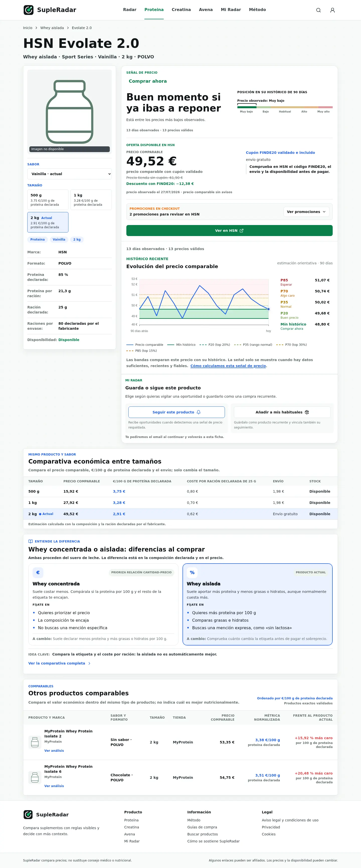
Task: Open the Sabor dropdown showing Vainilla
Action: (x=69, y=174)
